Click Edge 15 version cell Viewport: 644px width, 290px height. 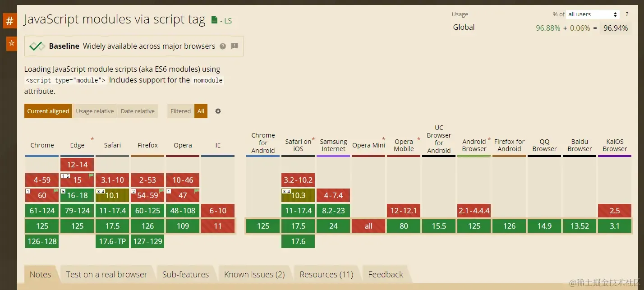click(x=77, y=180)
